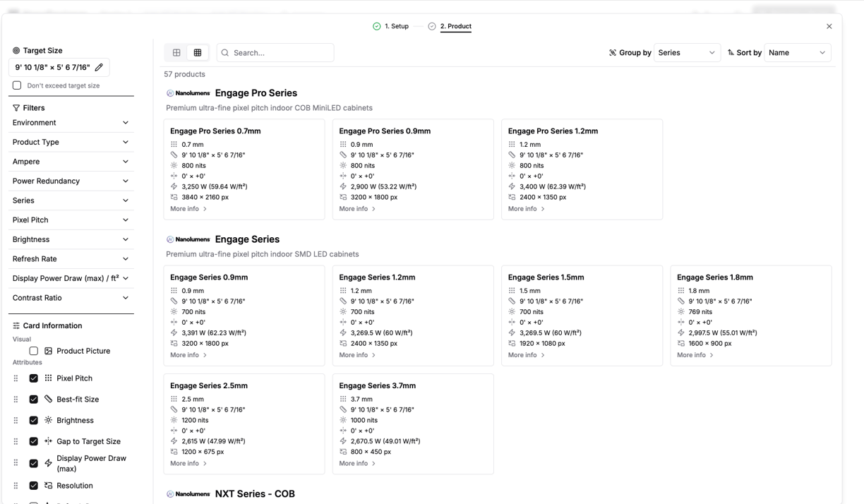Select the Engage Series 1.2mm card title
Viewport: 864px width, 504px height.
coord(377,277)
